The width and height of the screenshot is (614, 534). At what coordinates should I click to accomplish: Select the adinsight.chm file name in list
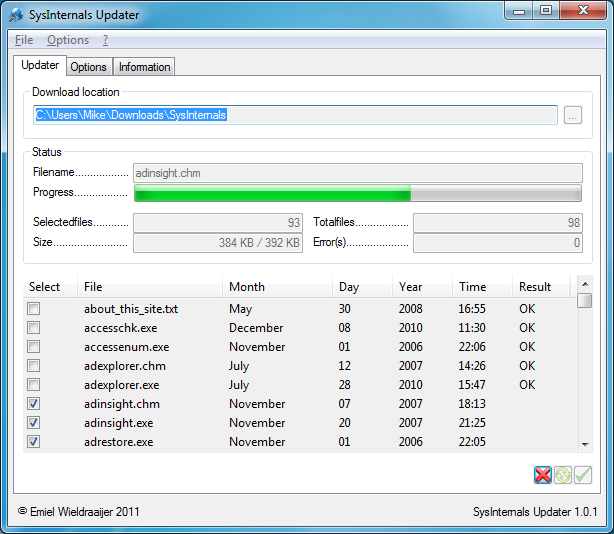(x=122, y=404)
